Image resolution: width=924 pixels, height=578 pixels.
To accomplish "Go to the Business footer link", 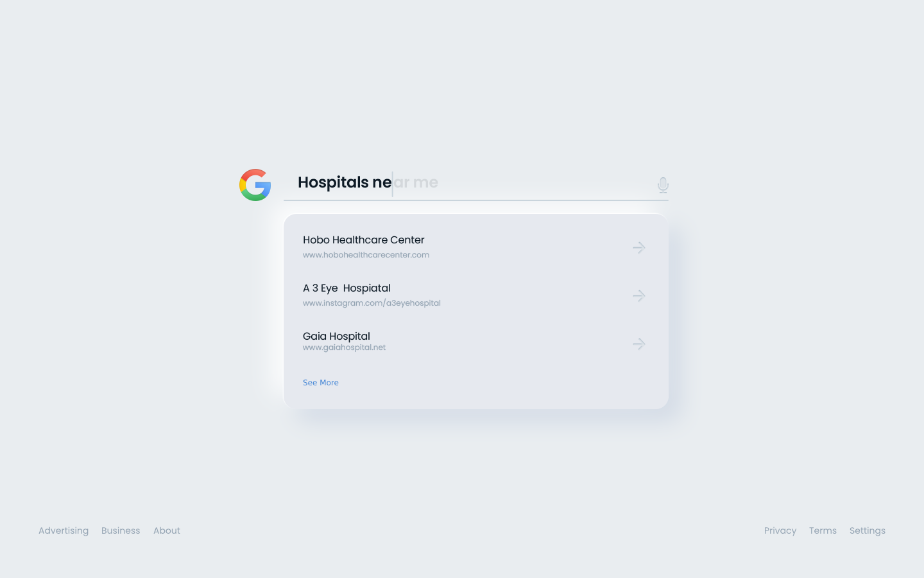I will (121, 530).
